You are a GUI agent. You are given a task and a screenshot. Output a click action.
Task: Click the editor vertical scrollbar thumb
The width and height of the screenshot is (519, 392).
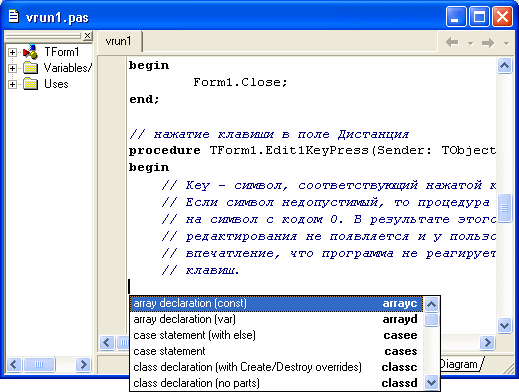(504, 208)
